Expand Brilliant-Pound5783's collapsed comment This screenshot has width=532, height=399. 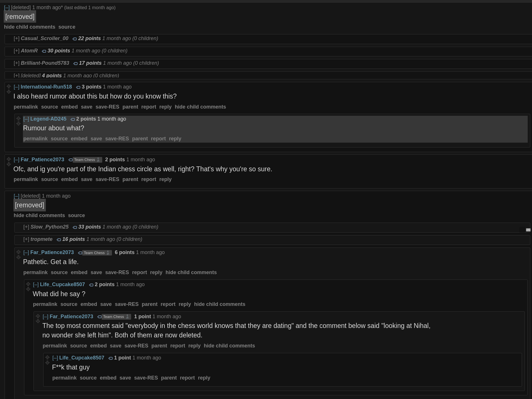coord(17,63)
